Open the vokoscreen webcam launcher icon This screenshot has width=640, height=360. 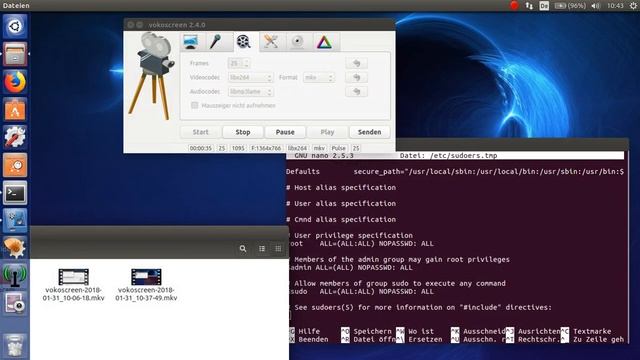15,304
